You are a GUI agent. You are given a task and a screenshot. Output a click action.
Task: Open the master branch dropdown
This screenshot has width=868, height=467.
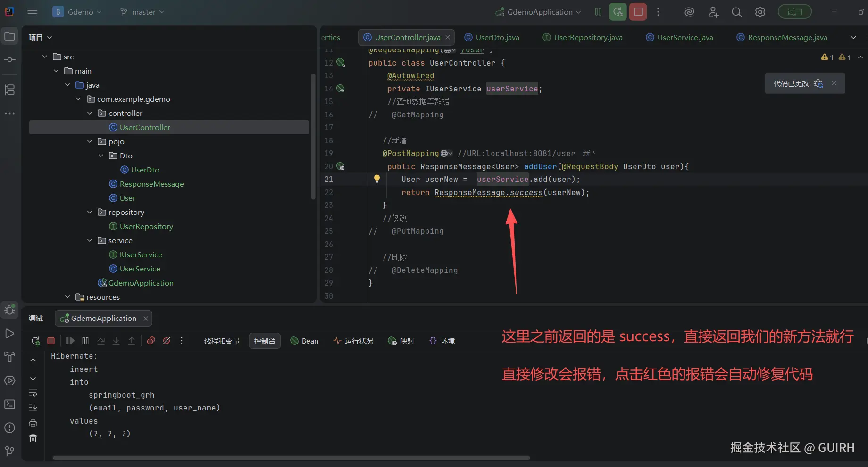(x=142, y=12)
